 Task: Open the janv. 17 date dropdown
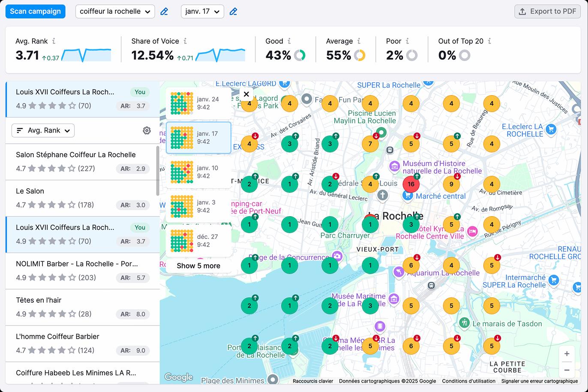202,12
